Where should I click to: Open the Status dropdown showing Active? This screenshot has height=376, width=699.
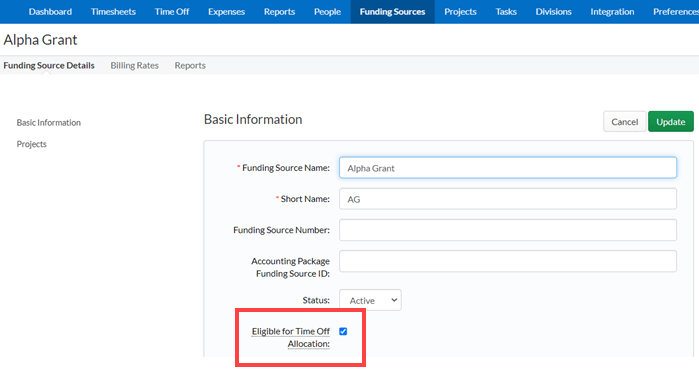[x=370, y=300]
